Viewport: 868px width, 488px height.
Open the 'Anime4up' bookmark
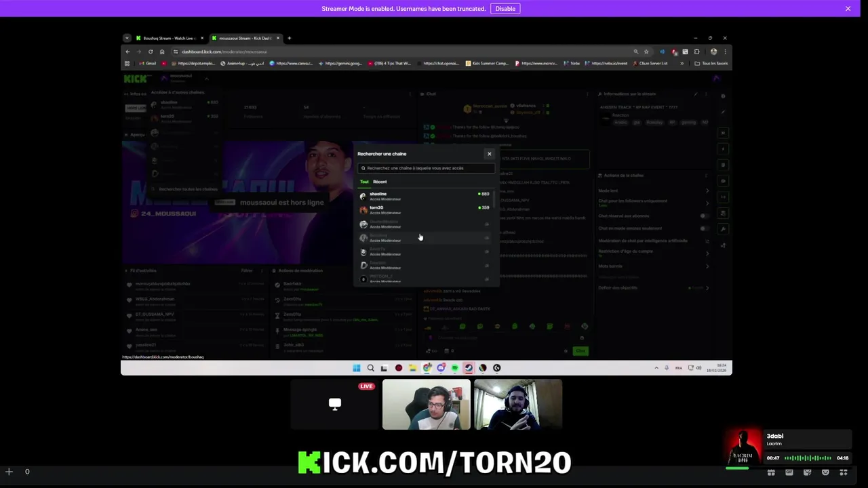[241, 64]
